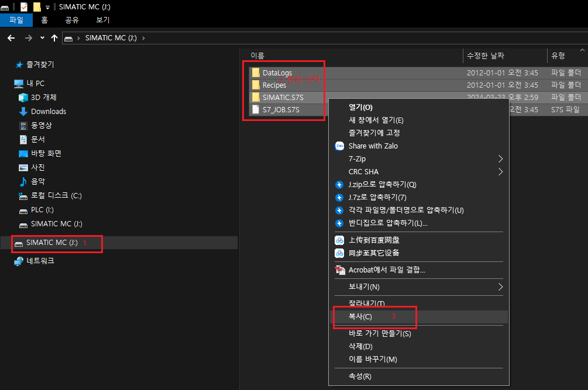Expand the CRC SHA submenu arrow
588x390 pixels.
[500, 171]
